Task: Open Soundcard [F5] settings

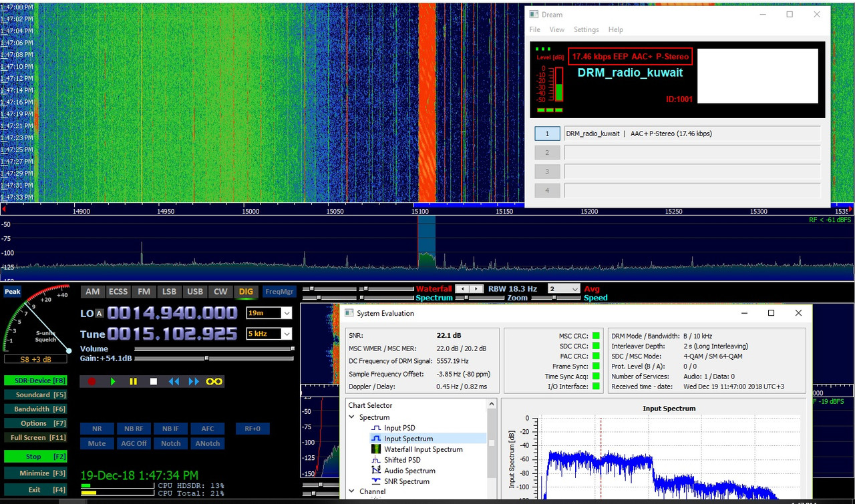Action: [35, 395]
